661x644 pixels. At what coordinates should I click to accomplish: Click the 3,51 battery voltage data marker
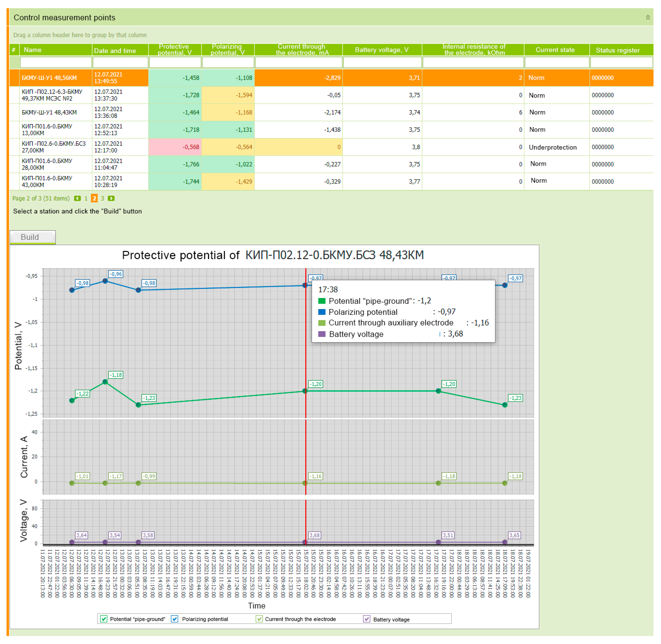438,542
